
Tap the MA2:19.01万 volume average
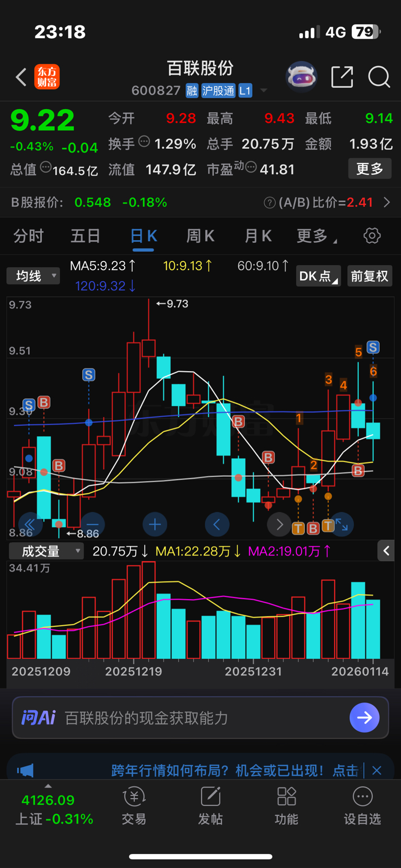point(290,551)
